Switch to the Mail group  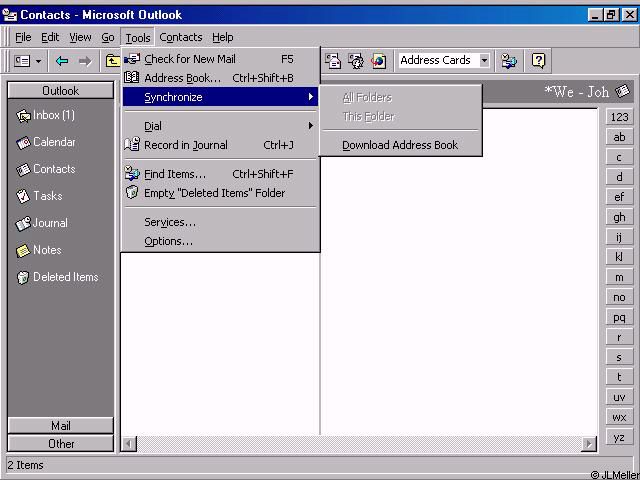coord(60,426)
